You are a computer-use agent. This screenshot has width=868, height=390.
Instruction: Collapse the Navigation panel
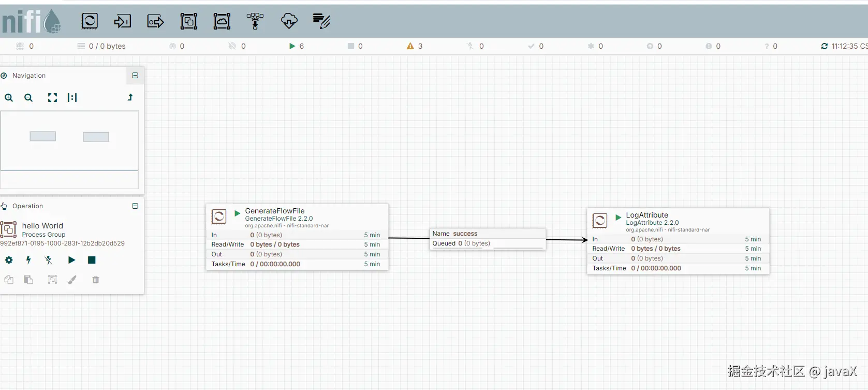(x=135, y=76)
